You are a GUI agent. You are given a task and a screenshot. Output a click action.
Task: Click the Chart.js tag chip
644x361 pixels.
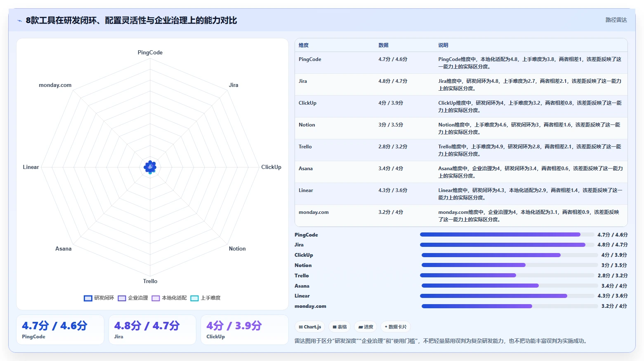[x=310, y=327]
